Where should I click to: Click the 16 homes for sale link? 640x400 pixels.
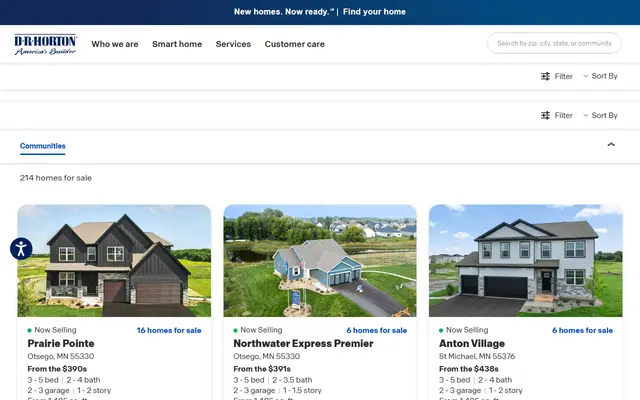point(169,330)
